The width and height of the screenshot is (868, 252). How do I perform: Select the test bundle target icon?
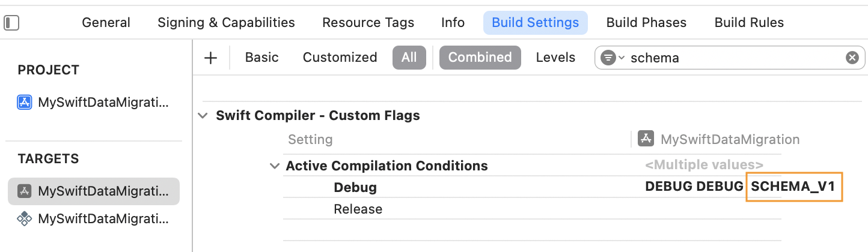point(25,218)
